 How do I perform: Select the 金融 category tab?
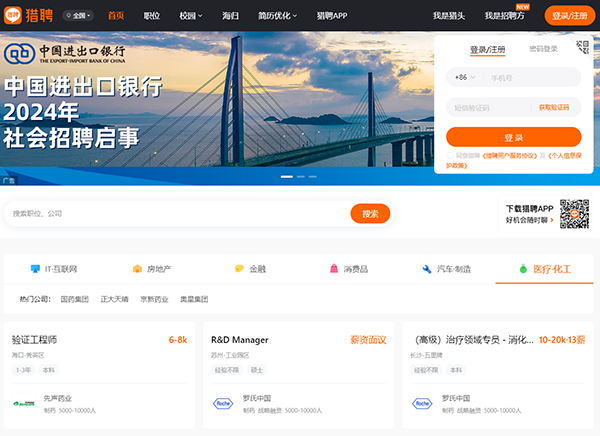coord(250,269)
